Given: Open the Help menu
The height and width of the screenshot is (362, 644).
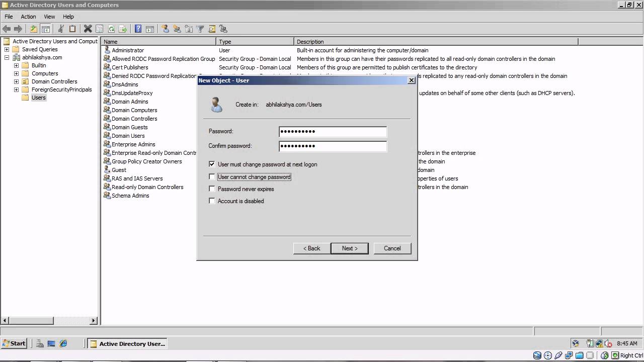Looking at the screenshot, I should tap(68, 17).
